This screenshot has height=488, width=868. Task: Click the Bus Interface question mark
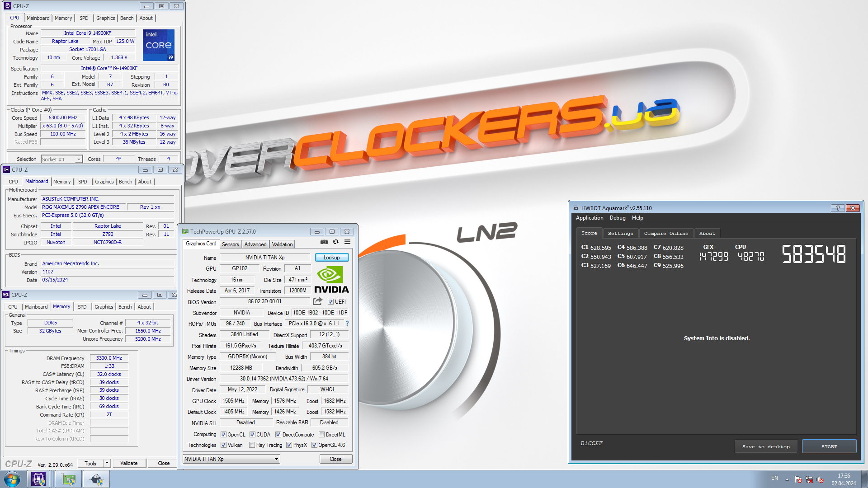click(x=347, y=324)
